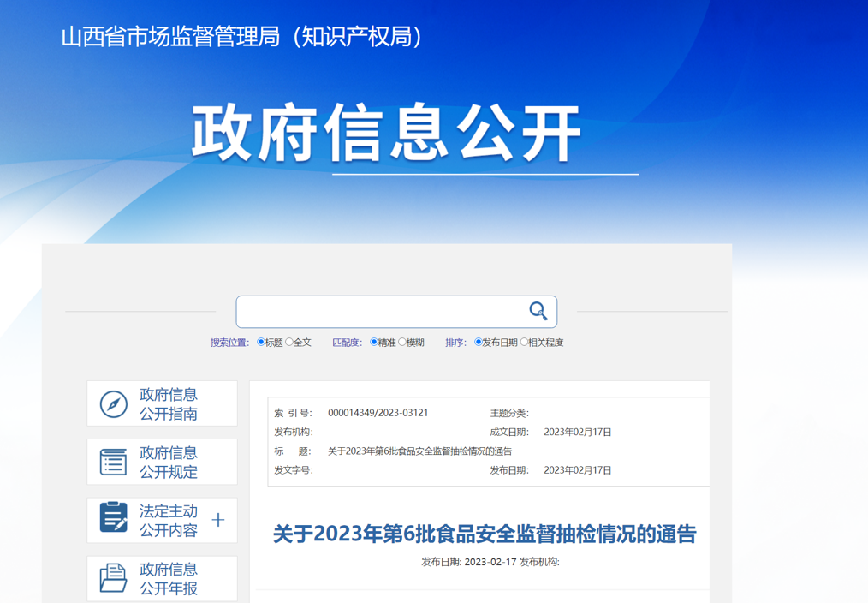Open the 法定主动公开内容 text label
Screen dimensions: 868x603
169,521
